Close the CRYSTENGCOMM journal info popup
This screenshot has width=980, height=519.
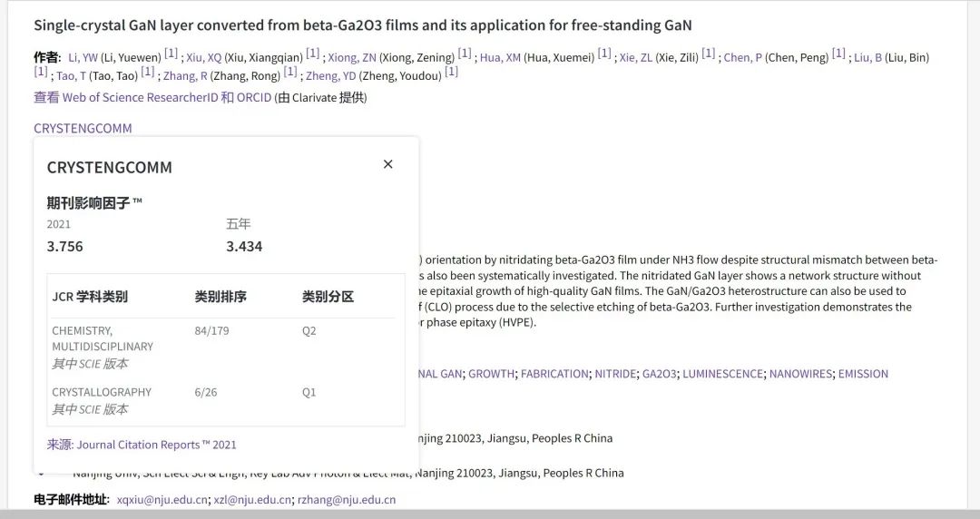pyautogui.click(x=387, y=164)
